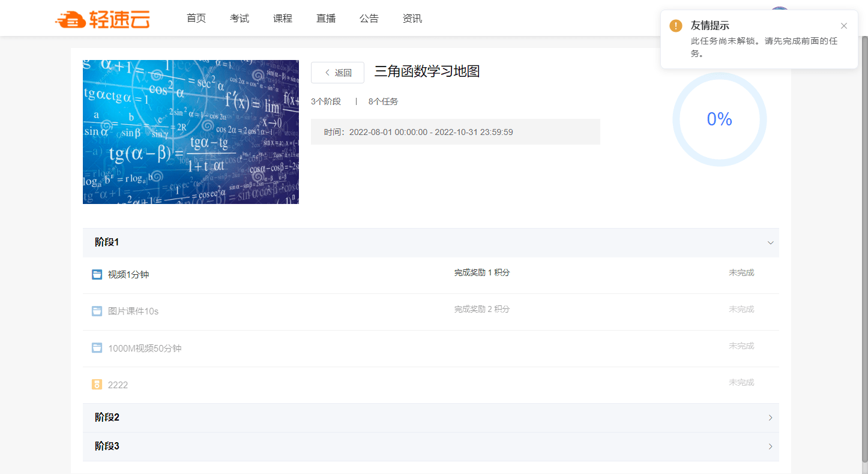
Task: Click the icon beside 1000M视频50分钟
Action: coord(97,347)
